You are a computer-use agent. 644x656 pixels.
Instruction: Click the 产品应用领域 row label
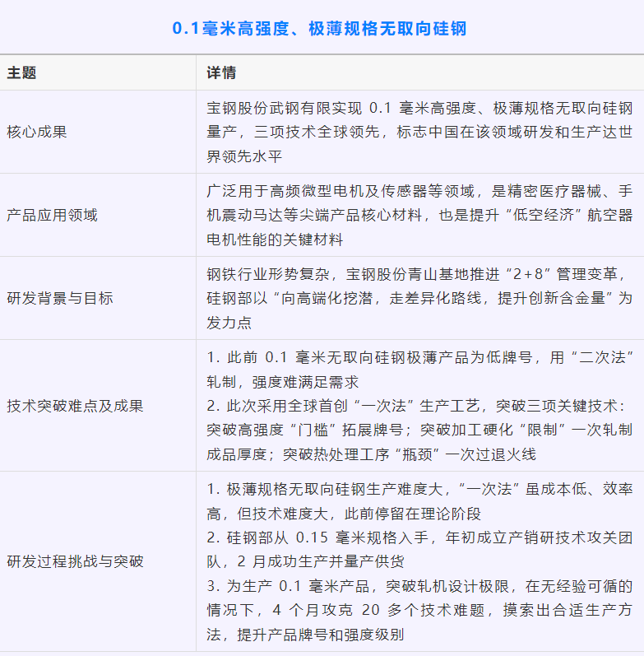point(52,215)
